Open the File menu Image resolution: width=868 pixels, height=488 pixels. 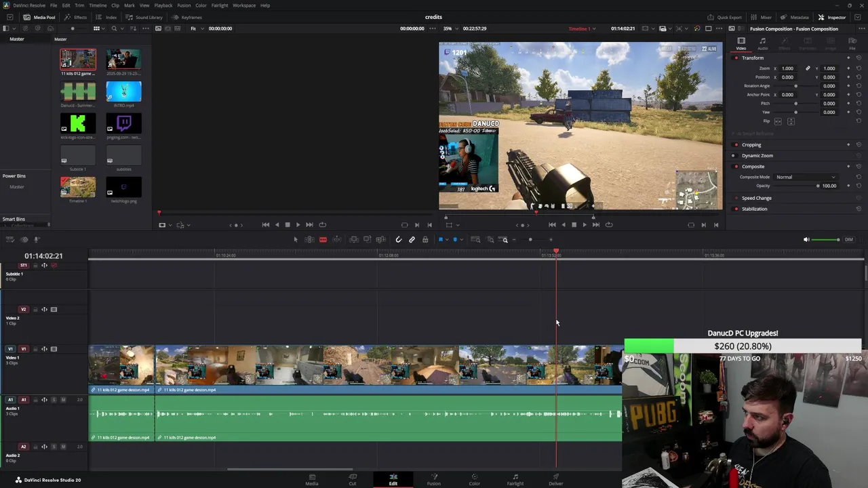54,5
